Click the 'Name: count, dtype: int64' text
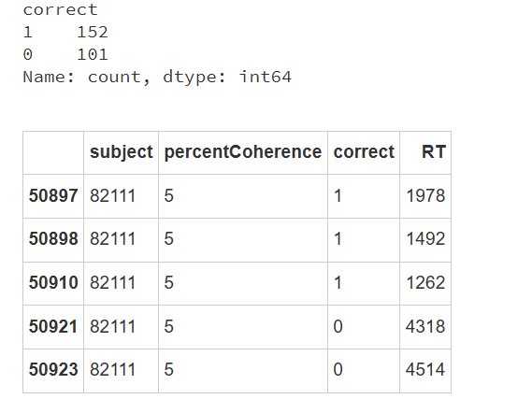 [157, 77]
